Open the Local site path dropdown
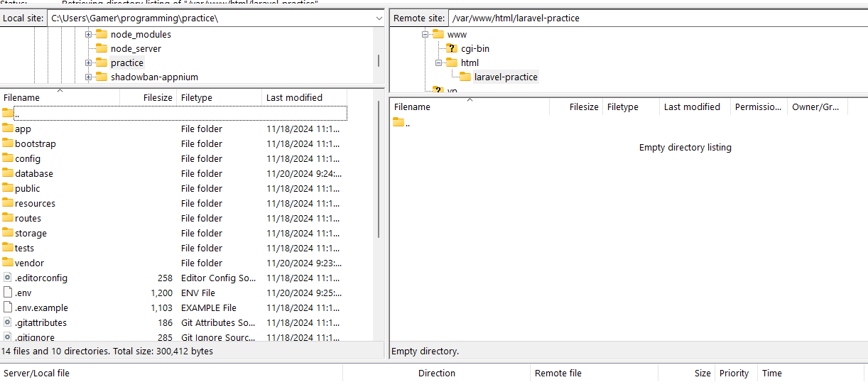This screenshot has height=387, width=868. (x=378, y=18)
